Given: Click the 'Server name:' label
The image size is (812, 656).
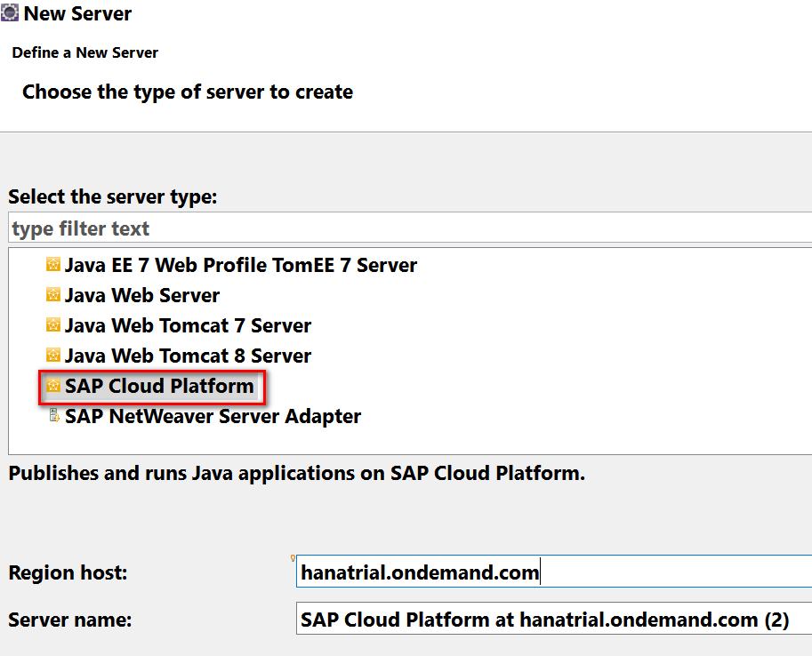Looking at the screenshot, I should pyautogui.click(x=70, y=620).
